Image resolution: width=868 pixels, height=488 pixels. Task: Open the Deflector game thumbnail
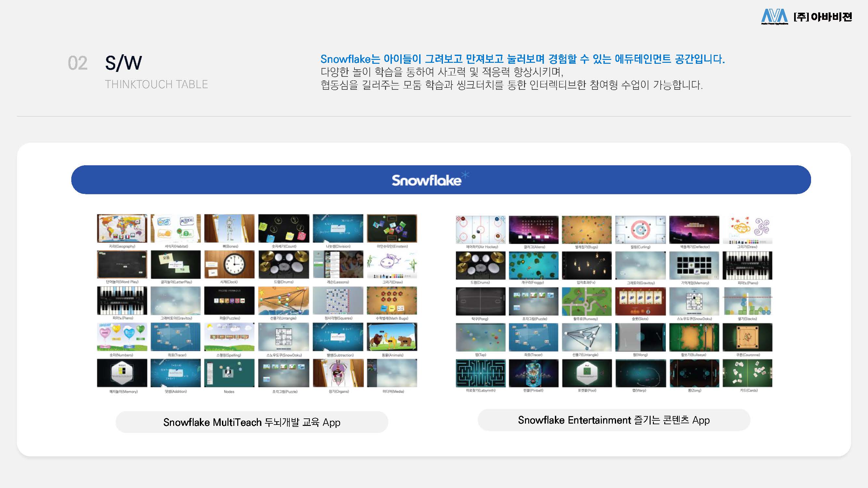[694, 230]
